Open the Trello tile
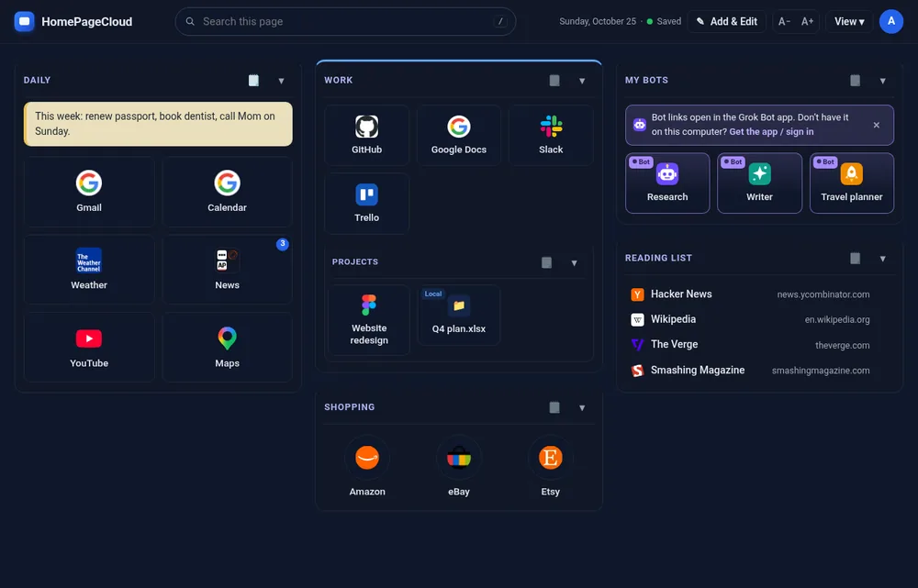Screen dimensions: 918x588 coord(366,203)
